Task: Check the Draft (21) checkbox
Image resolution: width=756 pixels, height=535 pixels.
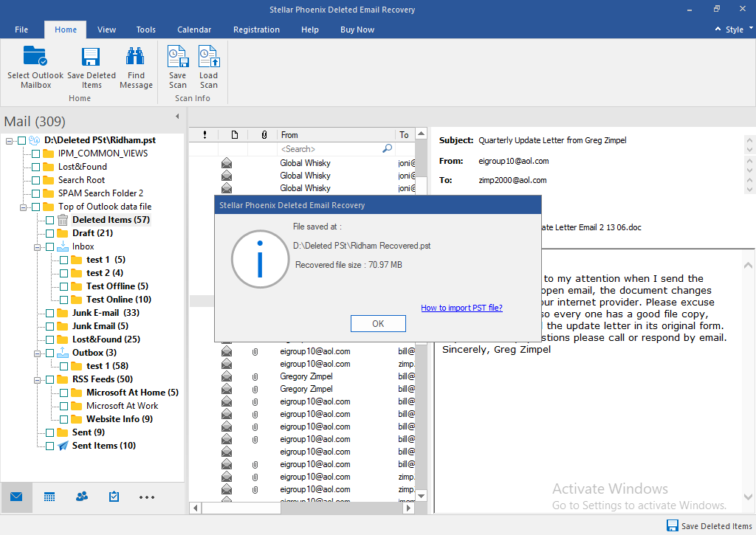Action: (x=49, y=233)
